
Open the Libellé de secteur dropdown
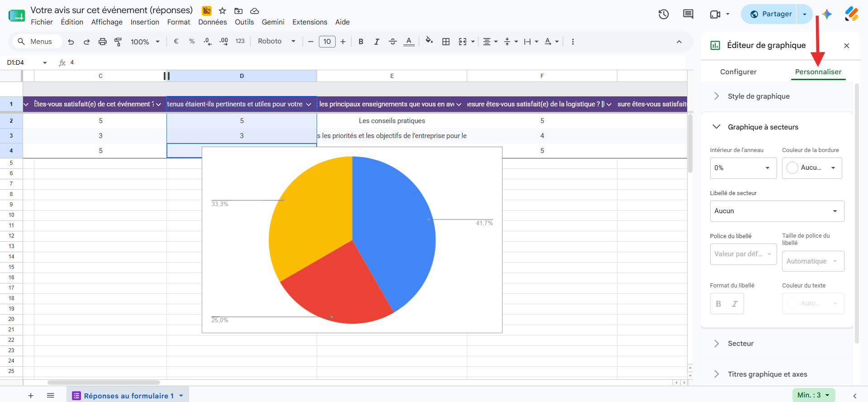[x=777, y=211]
